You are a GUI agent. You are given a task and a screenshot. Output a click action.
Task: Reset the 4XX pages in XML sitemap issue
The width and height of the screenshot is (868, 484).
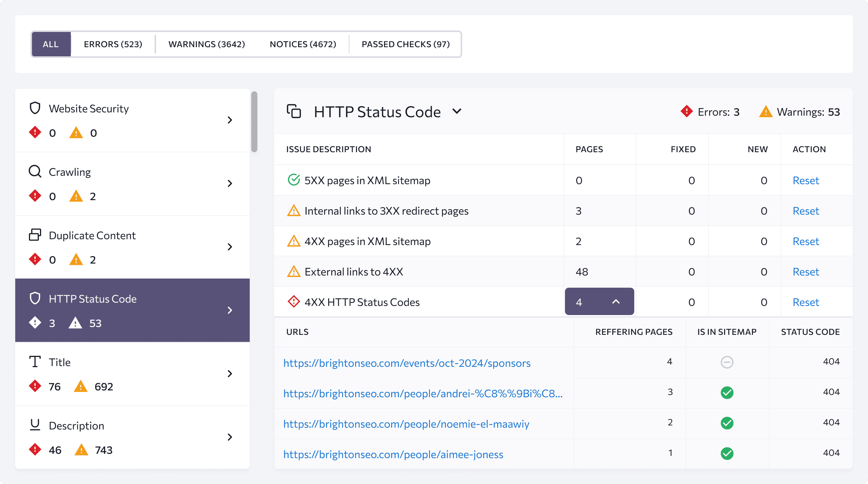[x=806, y=241]
